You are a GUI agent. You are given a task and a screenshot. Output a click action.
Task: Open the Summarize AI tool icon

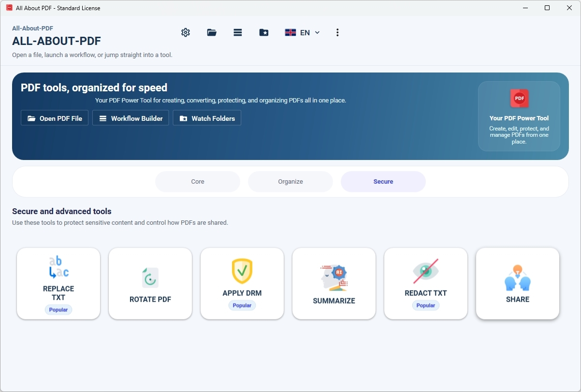[x=334, y=278]
